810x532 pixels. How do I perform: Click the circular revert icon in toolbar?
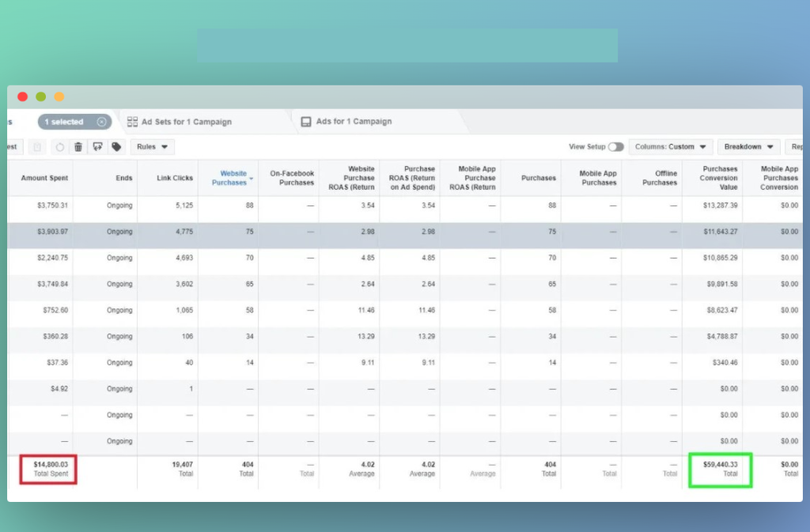(x=59, y=147)
